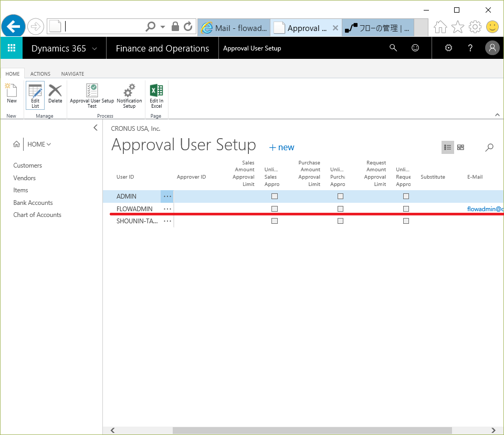
Task: Click the Finance and Operations header link
Action: point(162,48)
